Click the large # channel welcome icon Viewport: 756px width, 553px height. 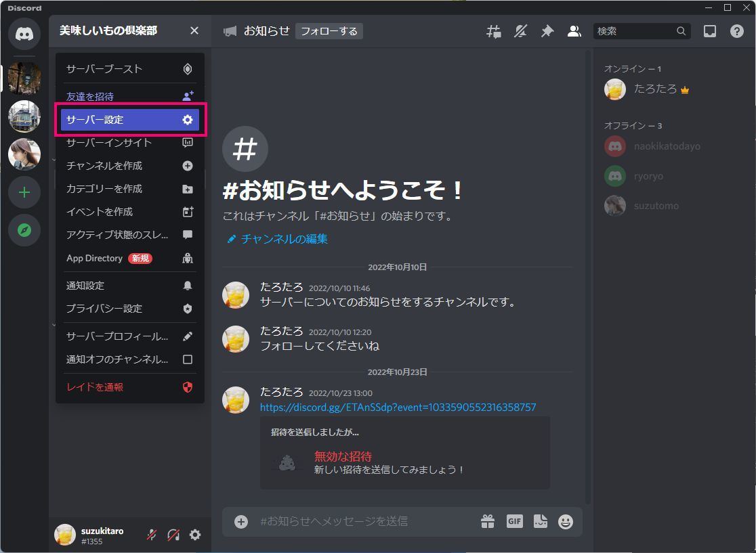click(245, 149)
